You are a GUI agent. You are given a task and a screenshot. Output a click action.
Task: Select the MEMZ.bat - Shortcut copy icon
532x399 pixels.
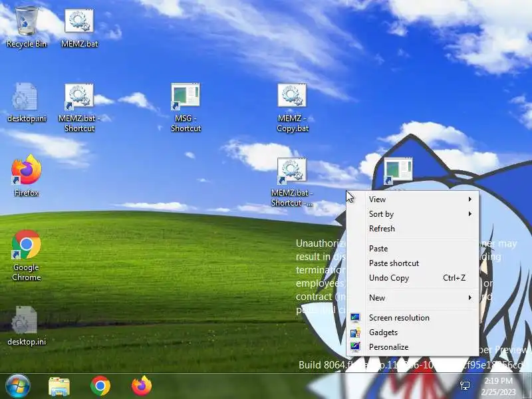pos(292,182)
